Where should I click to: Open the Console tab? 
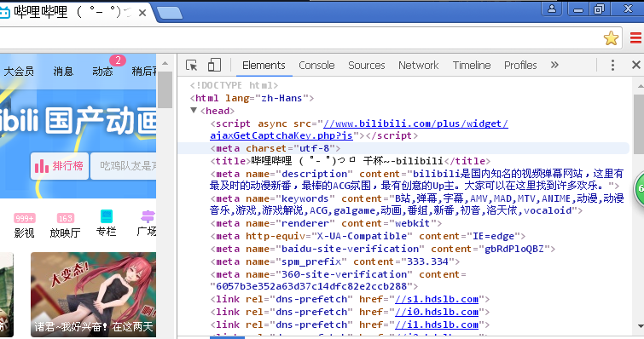[316, 66]
